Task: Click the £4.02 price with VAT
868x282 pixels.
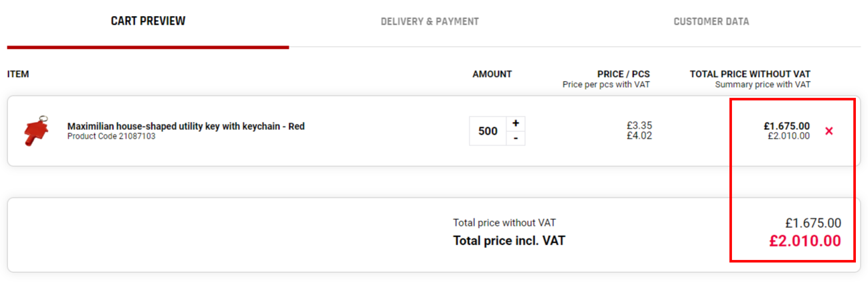Action: point(640,135)
